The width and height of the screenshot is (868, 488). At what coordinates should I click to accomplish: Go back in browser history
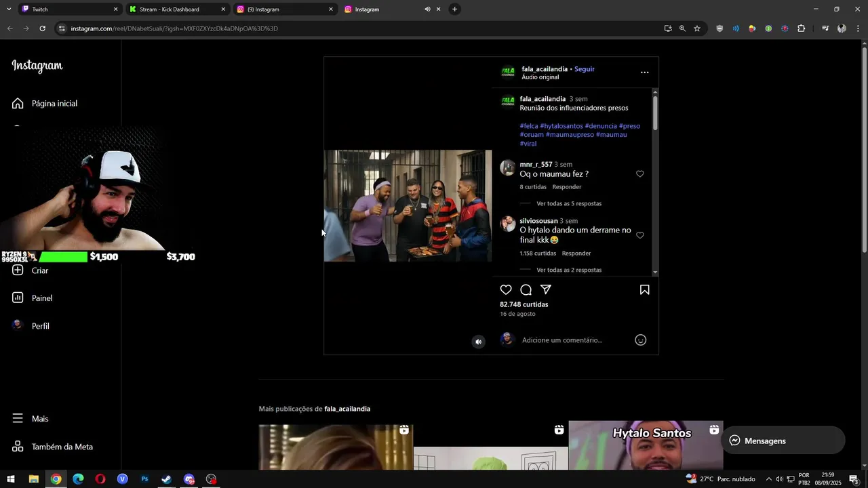click(9, 28)
